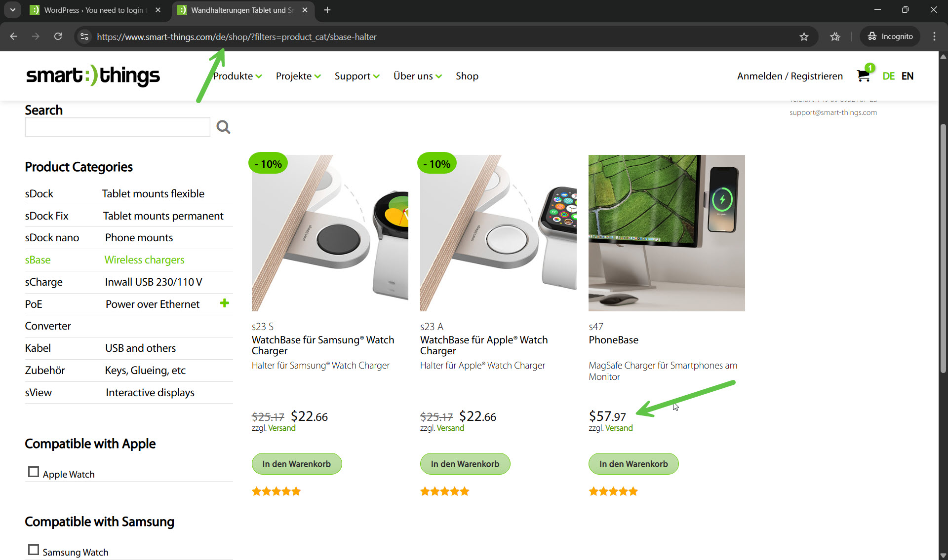
Task: Select the sDock product category
Action: click(x=129, y=193)
